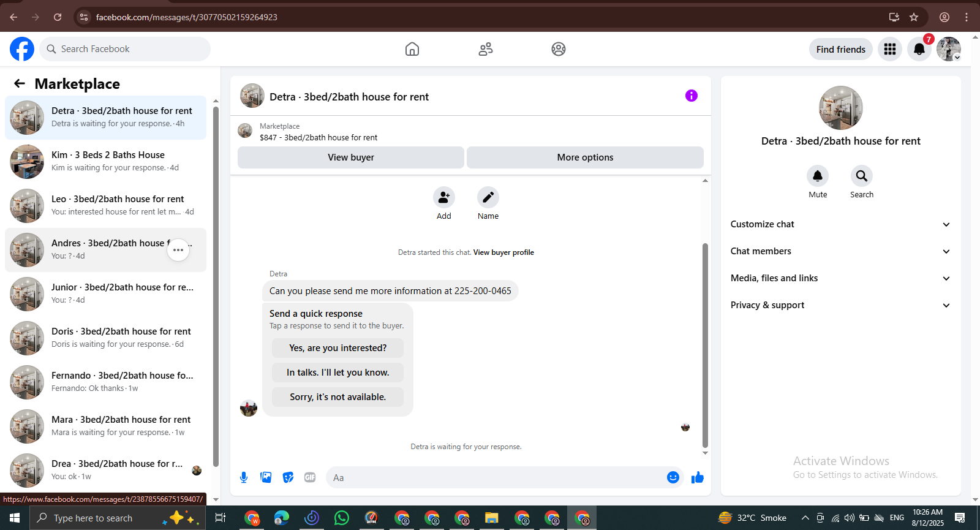Open the account profile picture menu
980x530 pixels.
coord(949,49)
